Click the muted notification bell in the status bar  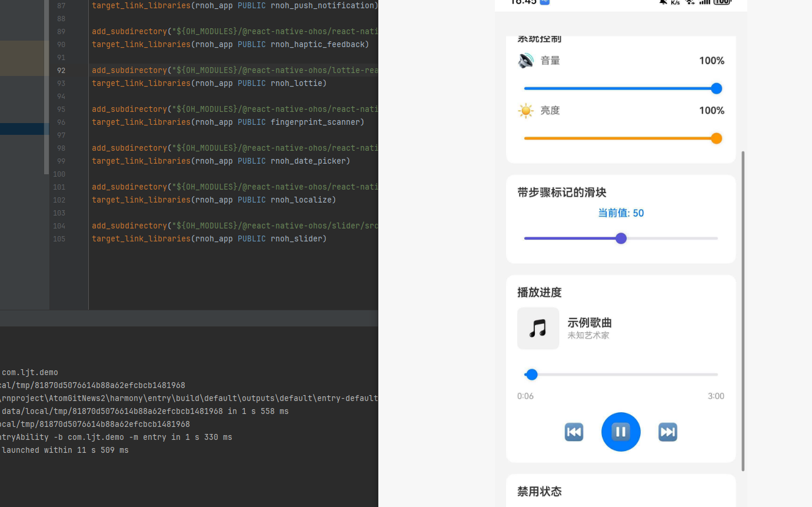point(663,3)
